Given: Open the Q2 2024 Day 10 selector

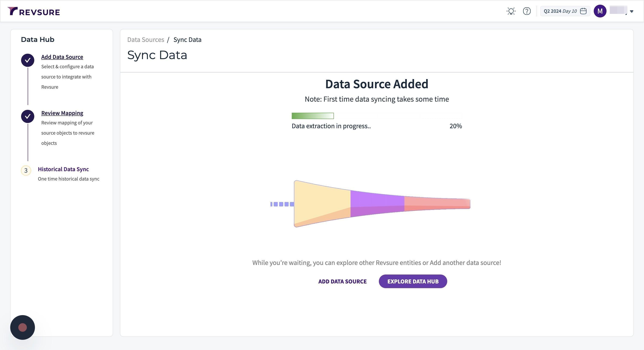Looking at the screenshot, I should pyautogui.click(x=560, y=11).
